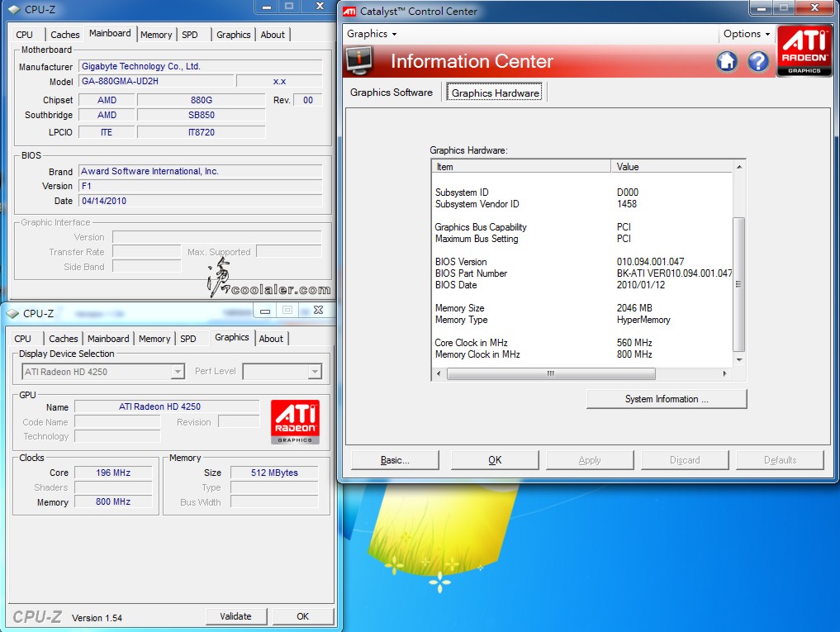
Task: Select Graphics Bus Capability PCI row
Action: coord(582,227)
